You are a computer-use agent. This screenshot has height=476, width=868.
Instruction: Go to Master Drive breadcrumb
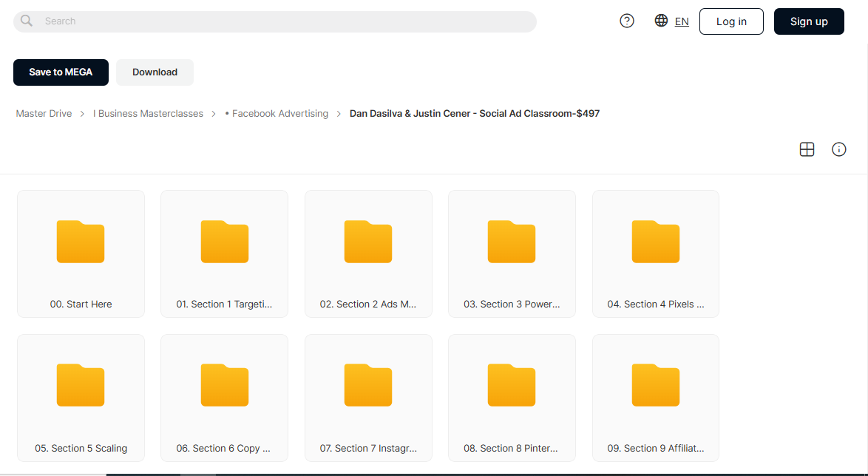click(44, 114)
